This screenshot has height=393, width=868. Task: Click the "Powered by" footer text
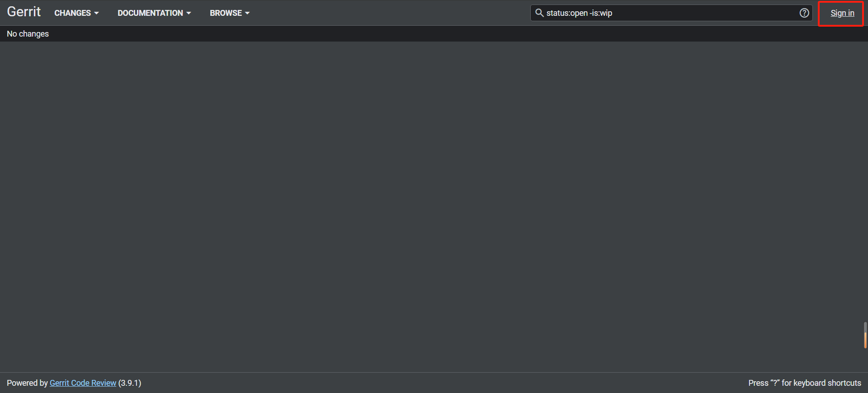27,383
